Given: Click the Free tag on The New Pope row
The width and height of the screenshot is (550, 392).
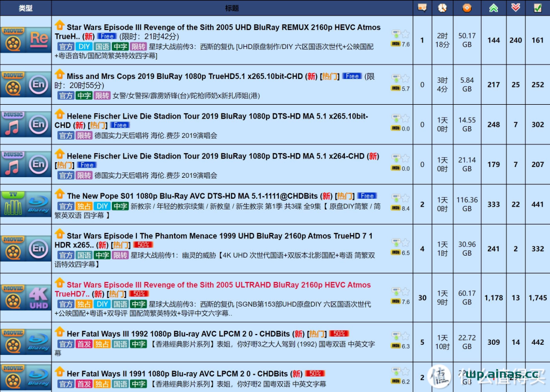Looking at the screenshot, I should [367, 195].
